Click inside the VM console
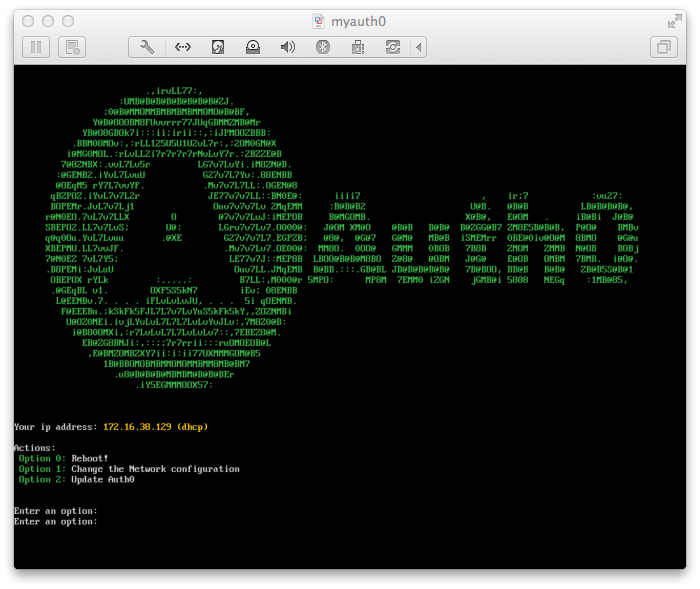 pyautogui.click(x=350, y=316)
